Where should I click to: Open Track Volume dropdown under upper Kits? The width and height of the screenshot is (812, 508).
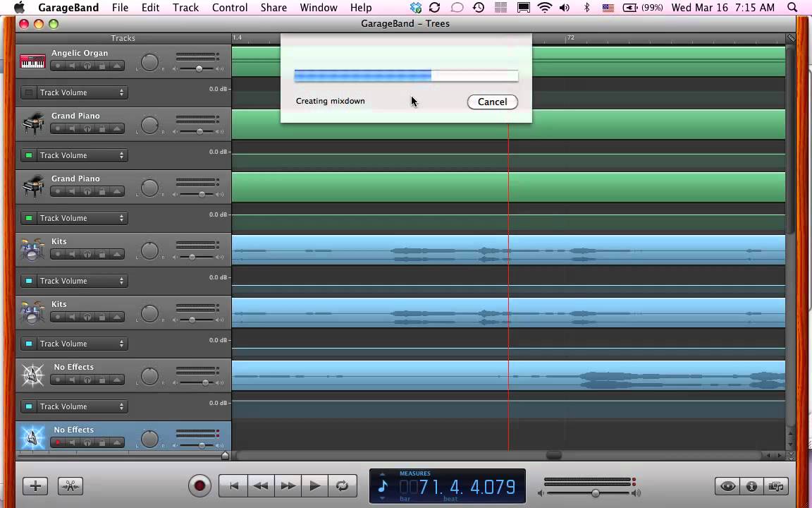82,281
